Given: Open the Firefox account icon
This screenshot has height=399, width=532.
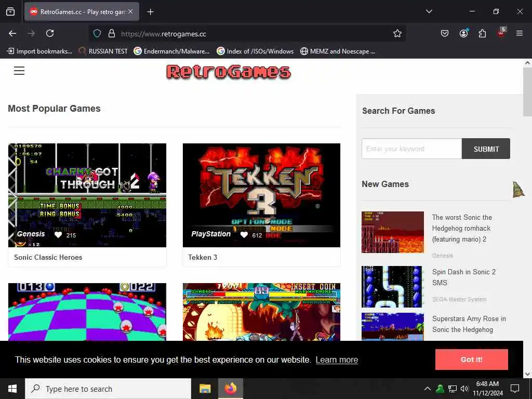Looking at the screenshot, I should pos(463,33).
